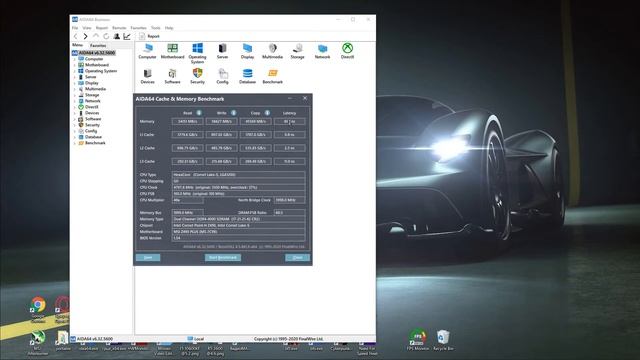640x360 pixels.
Task: Expand the Network tree node
Action: click(74, 101)
